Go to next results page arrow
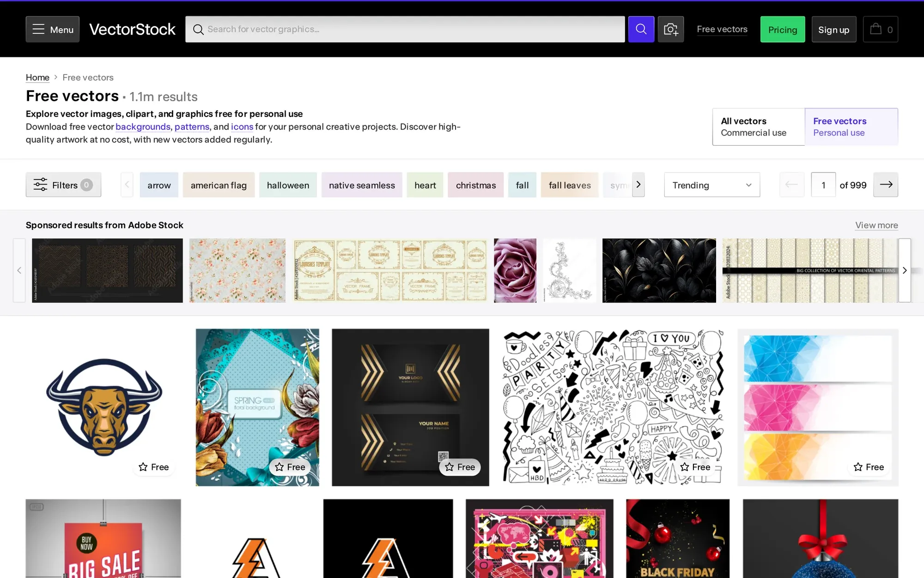The image size is (924, 578). [886, 185]
